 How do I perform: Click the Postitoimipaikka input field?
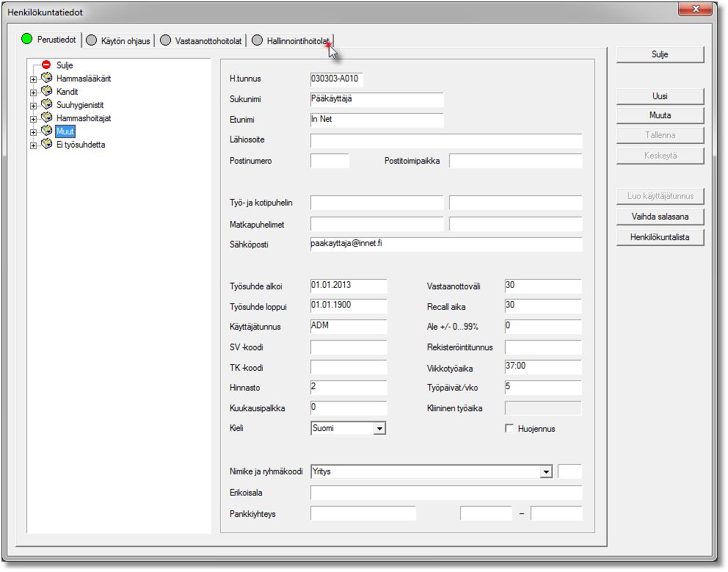tap(515, 161)
